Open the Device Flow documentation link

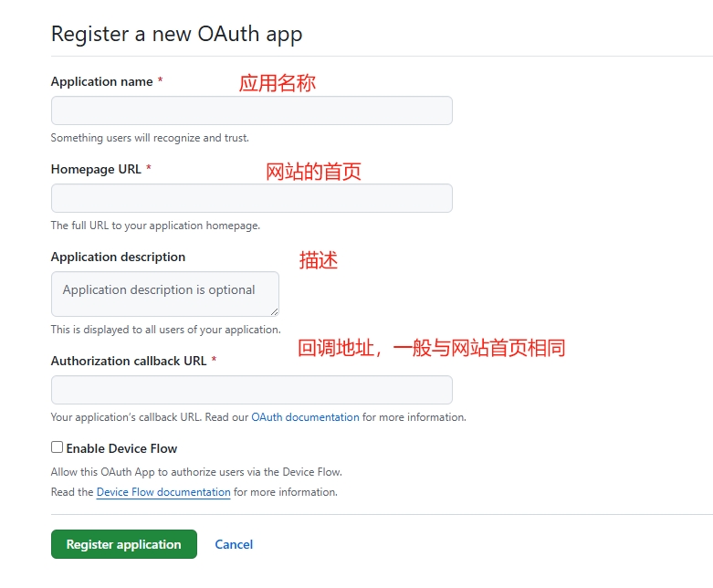tap(163, 492)
